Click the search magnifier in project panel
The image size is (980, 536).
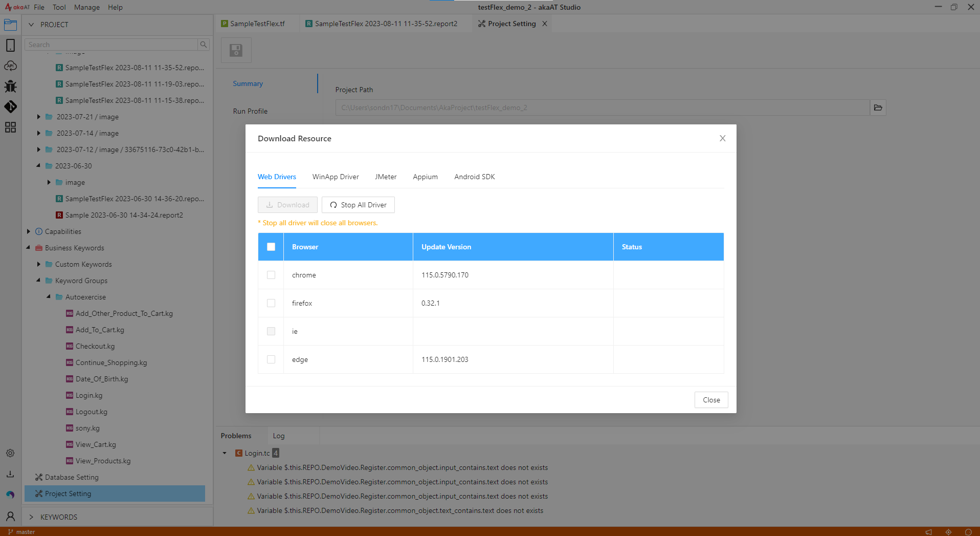point(204,45)
